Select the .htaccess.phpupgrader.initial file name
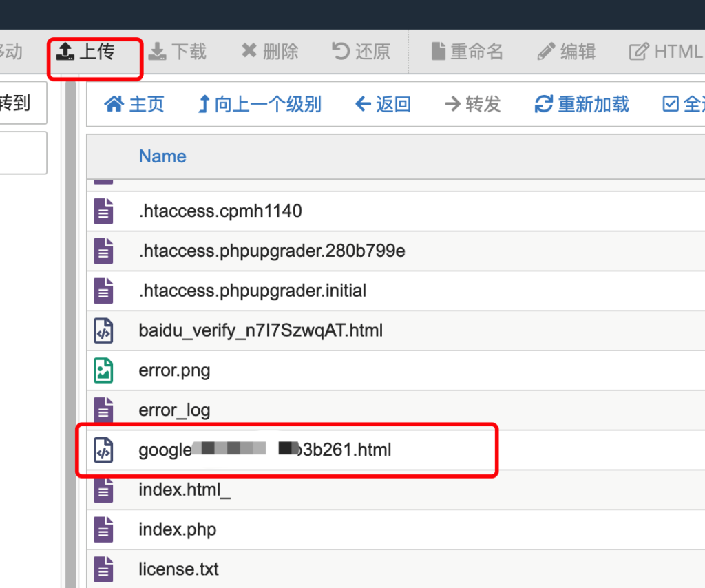The image size is (705, 588). 252,291
